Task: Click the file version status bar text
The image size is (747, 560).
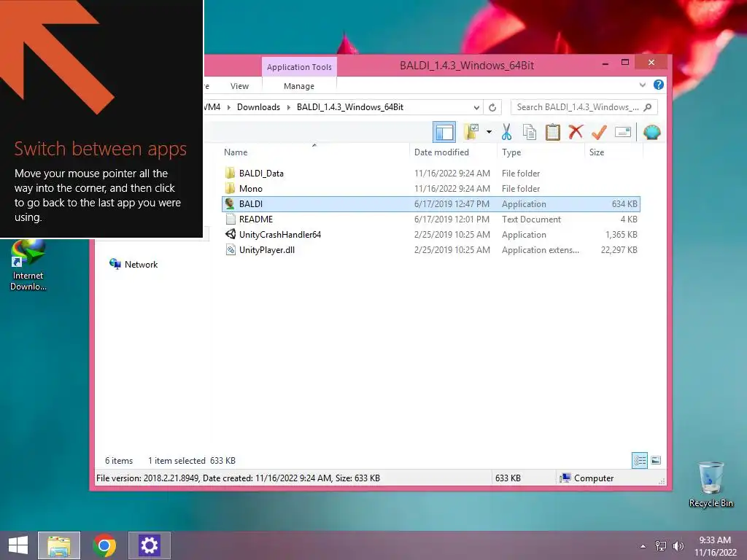Action: pyautogui.click(x=239, y=478)
